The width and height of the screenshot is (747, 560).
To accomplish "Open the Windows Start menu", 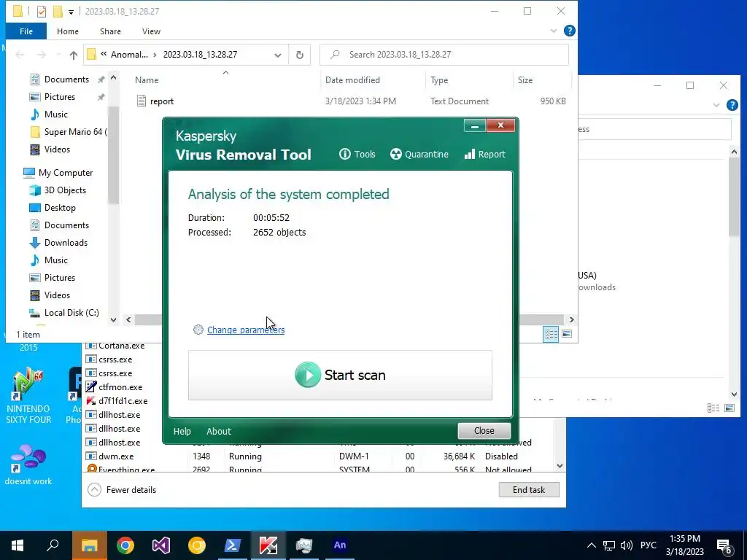I will 18,545.
